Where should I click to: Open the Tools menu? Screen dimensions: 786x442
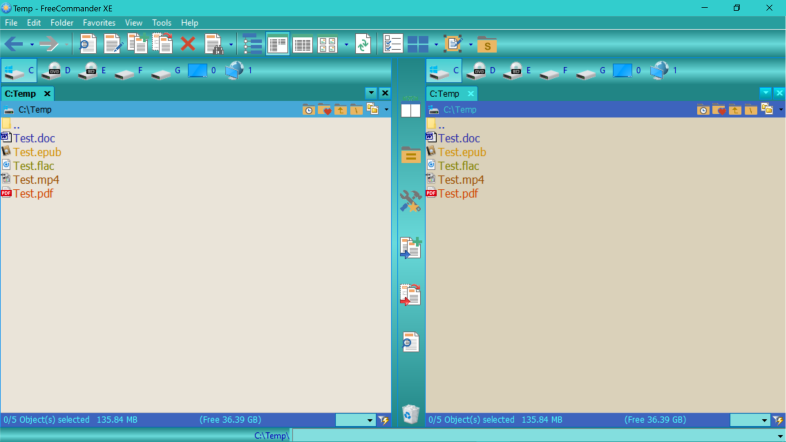click(161, 23)
